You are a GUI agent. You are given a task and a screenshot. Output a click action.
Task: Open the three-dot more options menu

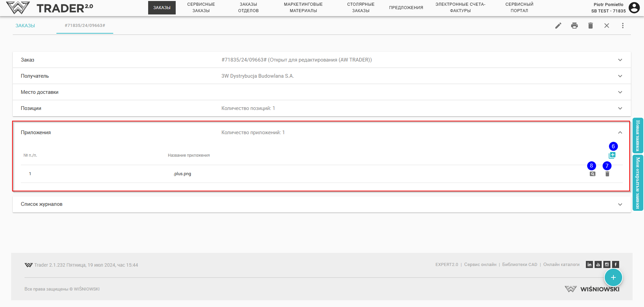pos(622,26)
